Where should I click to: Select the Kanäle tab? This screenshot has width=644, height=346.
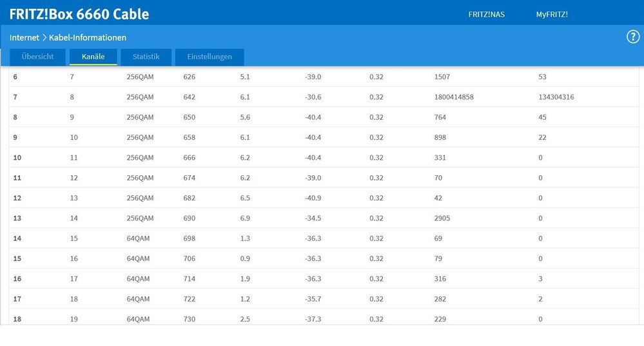coord(93,57)
